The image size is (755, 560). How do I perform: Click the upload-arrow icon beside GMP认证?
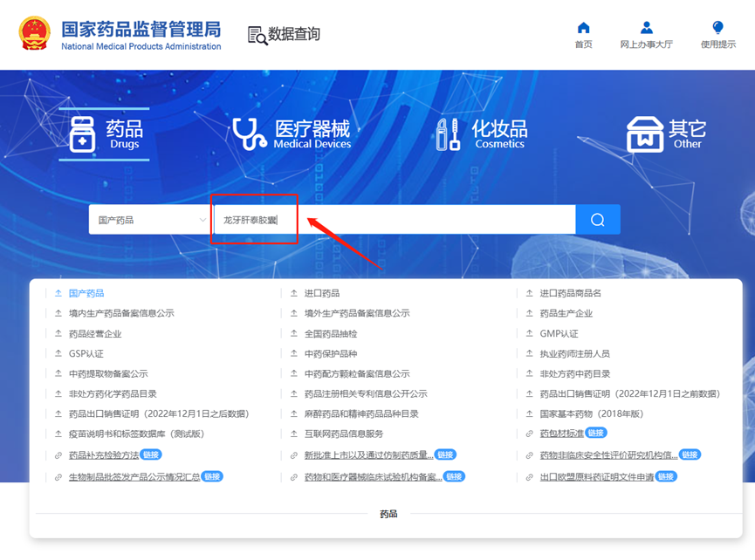[x=529, y=334]
